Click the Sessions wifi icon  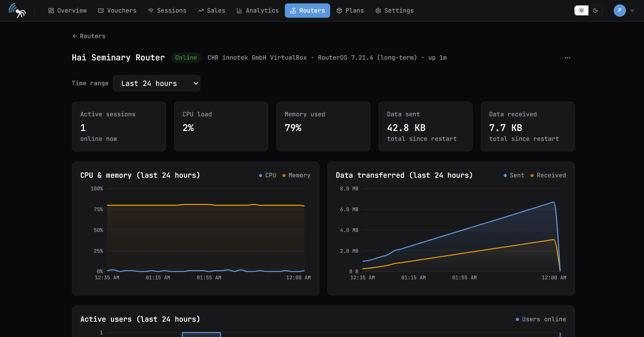coord(151,11)
